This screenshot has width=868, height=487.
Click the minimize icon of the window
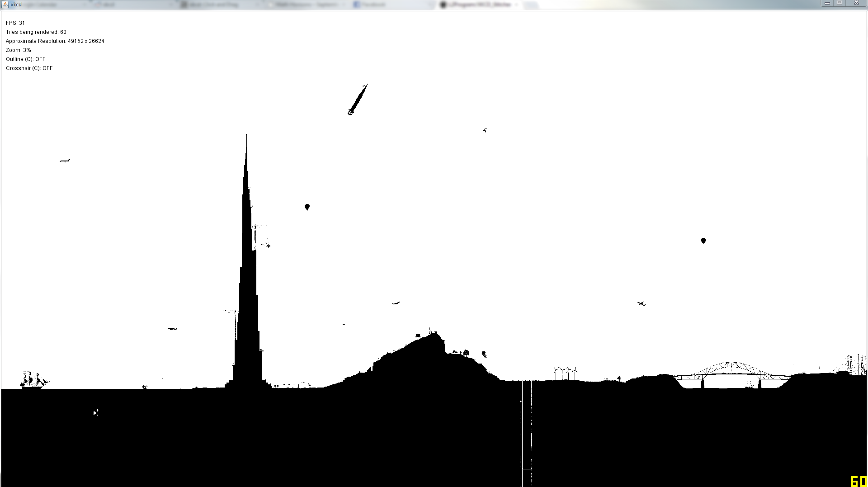tap(827, 3)
